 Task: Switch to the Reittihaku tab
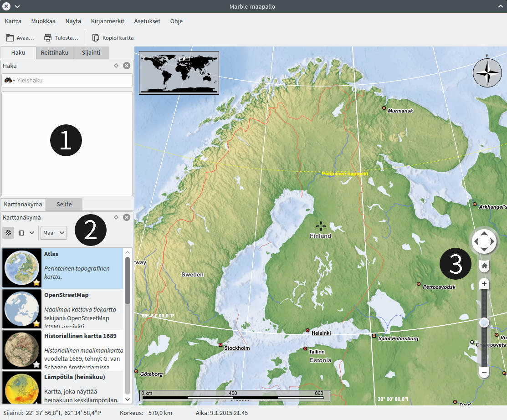54,52
